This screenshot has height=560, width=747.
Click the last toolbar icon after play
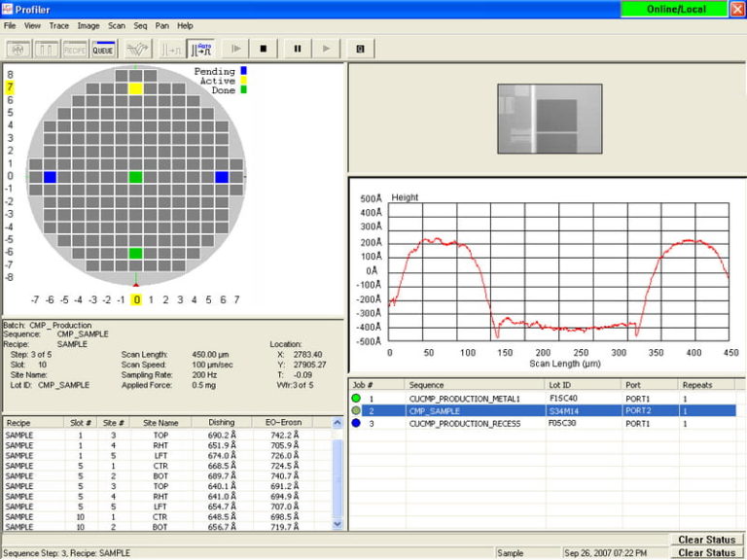359,48
